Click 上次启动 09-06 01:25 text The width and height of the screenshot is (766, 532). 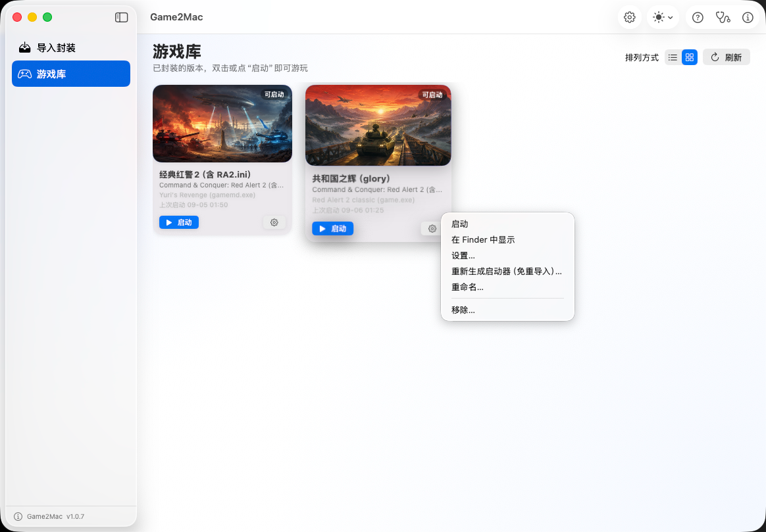[x=348, y=210]
